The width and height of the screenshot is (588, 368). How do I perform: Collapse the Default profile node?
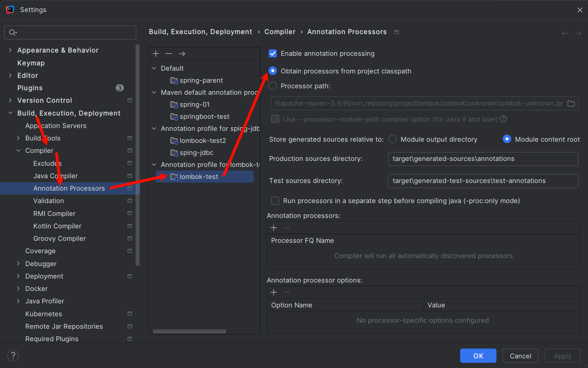154,68
